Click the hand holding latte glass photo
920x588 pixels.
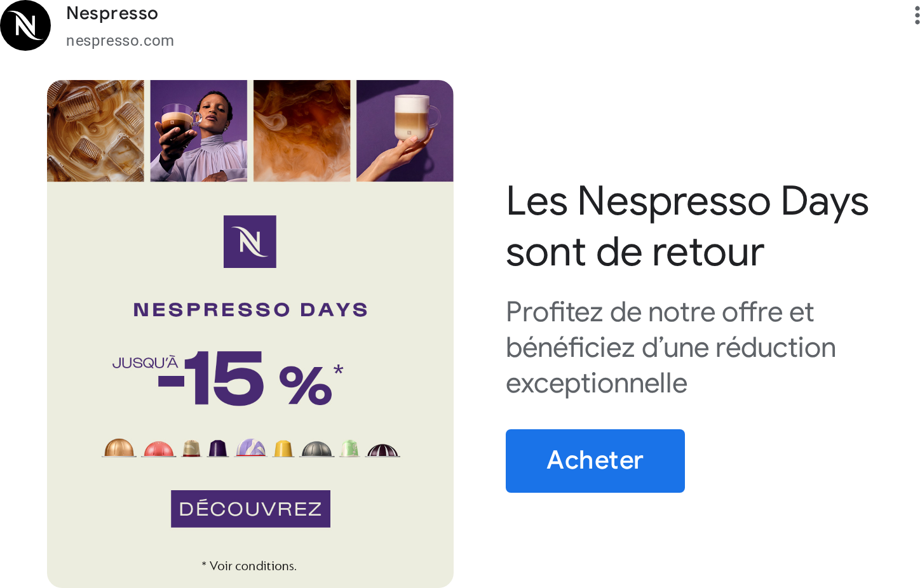[x=405, y=131]
